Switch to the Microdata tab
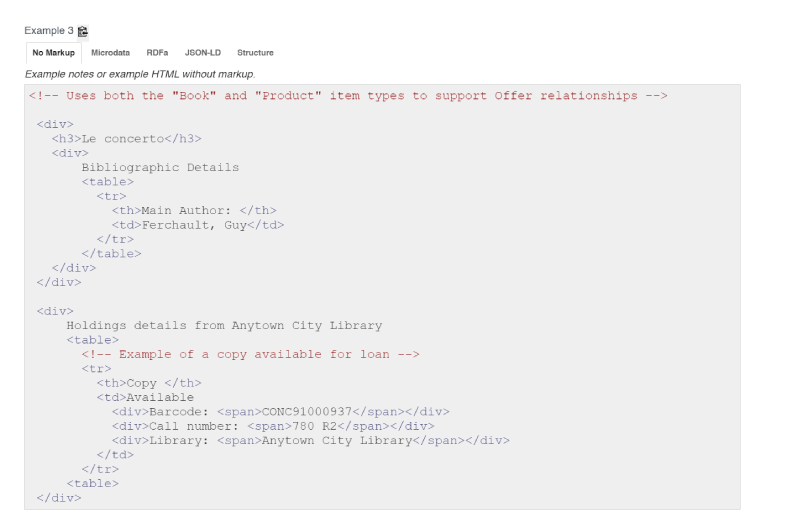 (110, 53)
